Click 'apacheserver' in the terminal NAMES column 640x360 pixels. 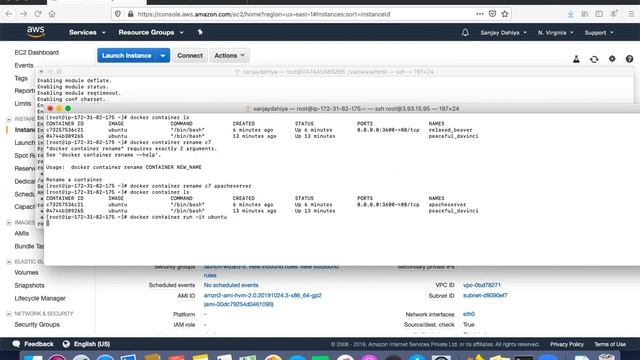pos(447,204)
